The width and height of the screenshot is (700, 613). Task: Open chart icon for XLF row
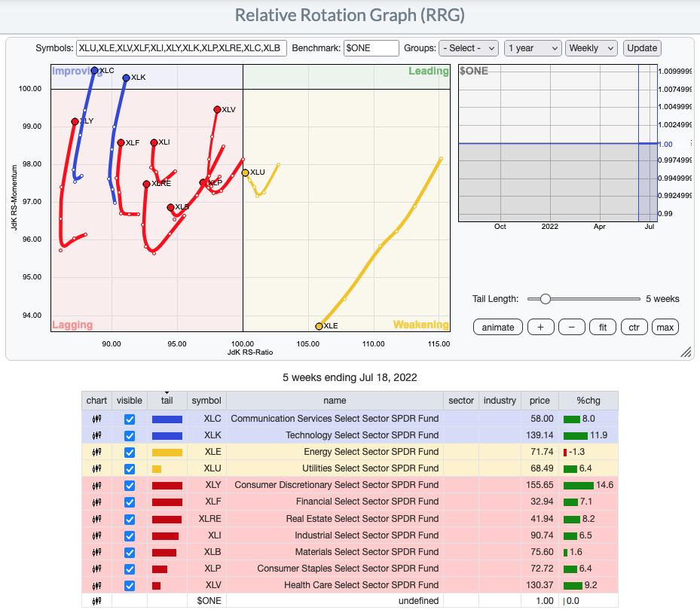pyautogui.click(x=96, y=502)
